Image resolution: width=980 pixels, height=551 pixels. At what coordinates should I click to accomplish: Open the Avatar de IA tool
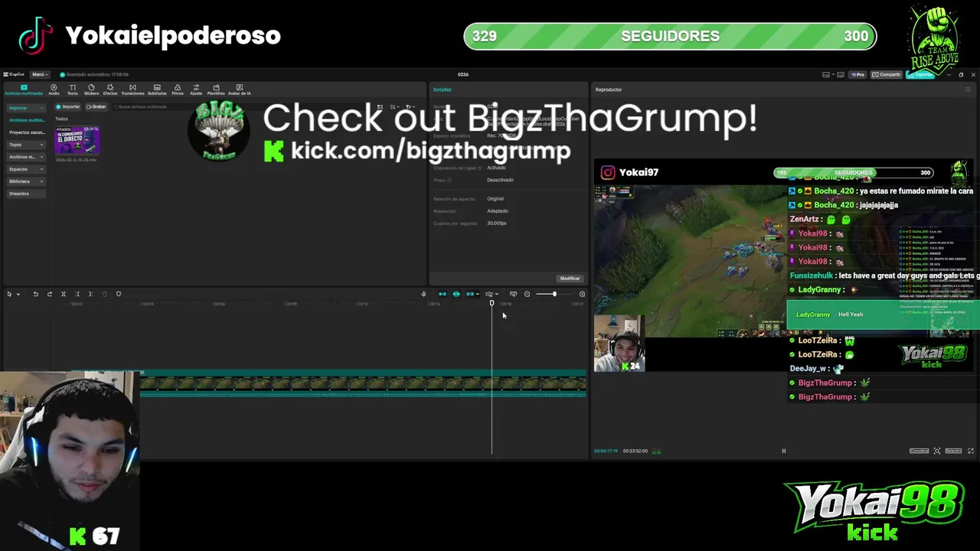[x=240, y=90]
